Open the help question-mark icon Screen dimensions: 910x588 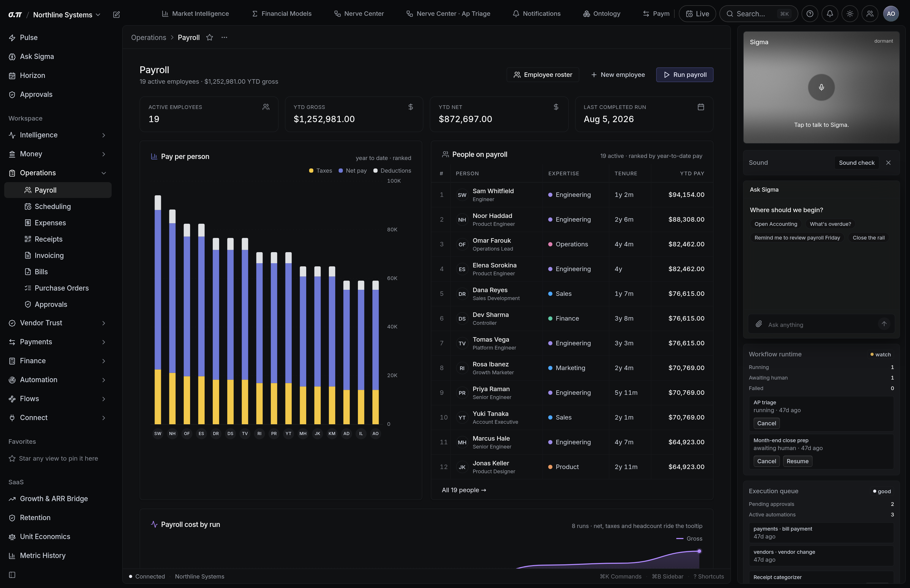click(810, 14)
